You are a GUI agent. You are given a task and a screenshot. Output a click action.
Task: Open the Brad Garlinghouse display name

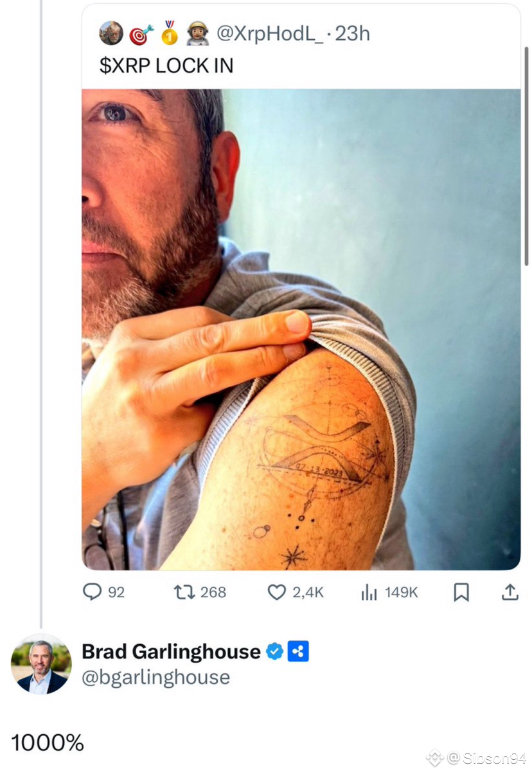tap(171, 651)
